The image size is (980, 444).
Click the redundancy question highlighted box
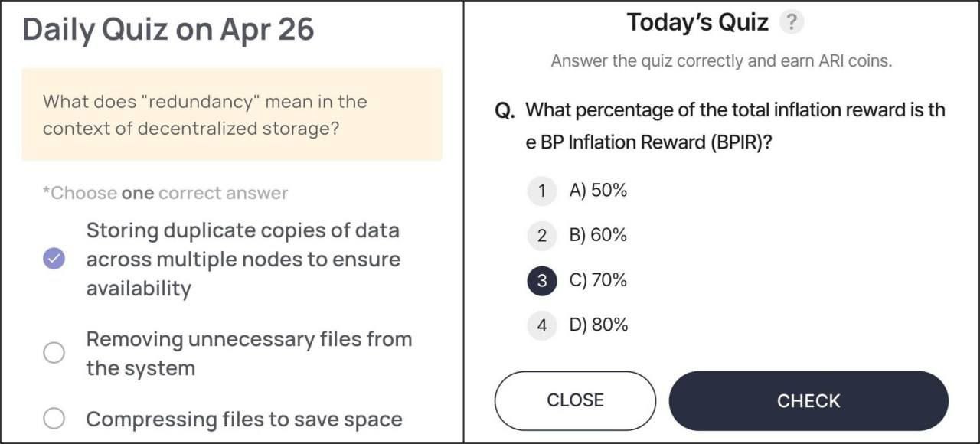[232, 114]
